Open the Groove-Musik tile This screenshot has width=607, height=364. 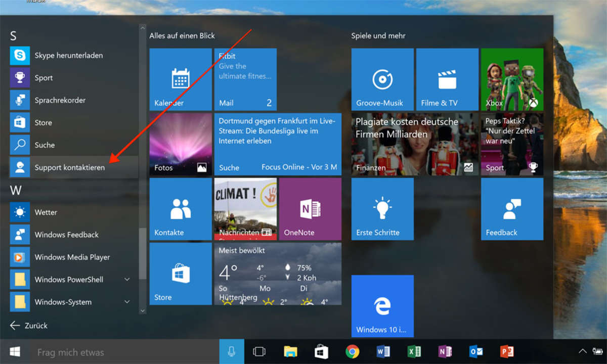[x=382, y=79]
